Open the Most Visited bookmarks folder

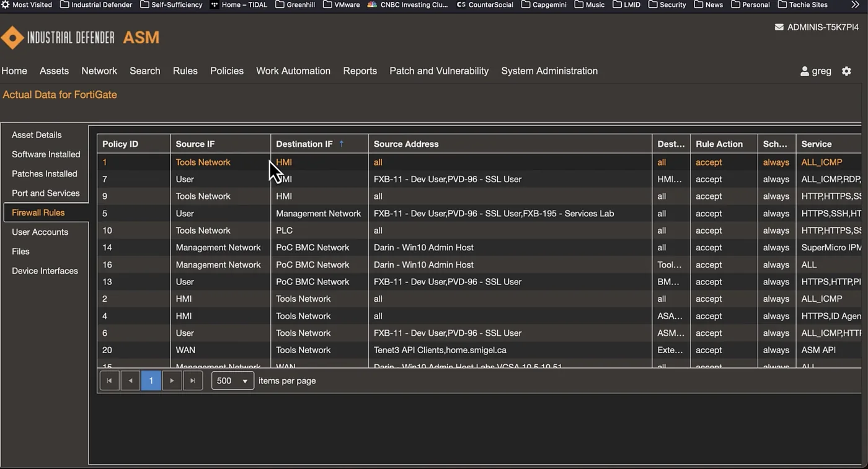pyautogui.click(x=27, y=4)
